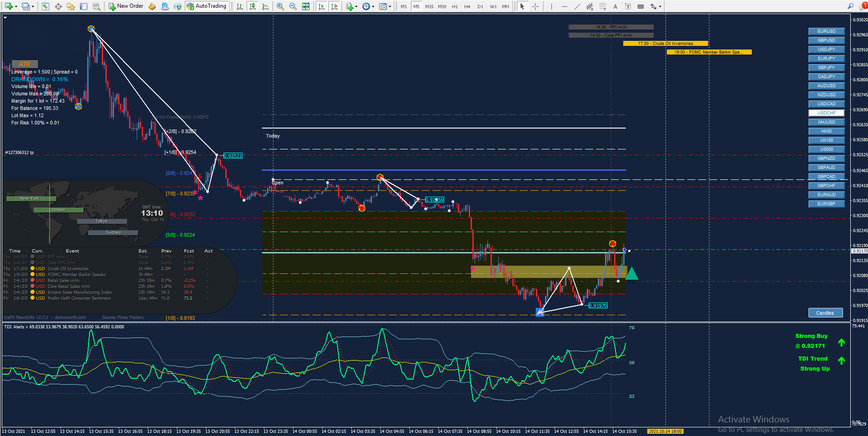Viewport: 868px width, 436px height.
Task: Switch chart to line chart mode
Action: pyautogui.click(x=265, y=6)
